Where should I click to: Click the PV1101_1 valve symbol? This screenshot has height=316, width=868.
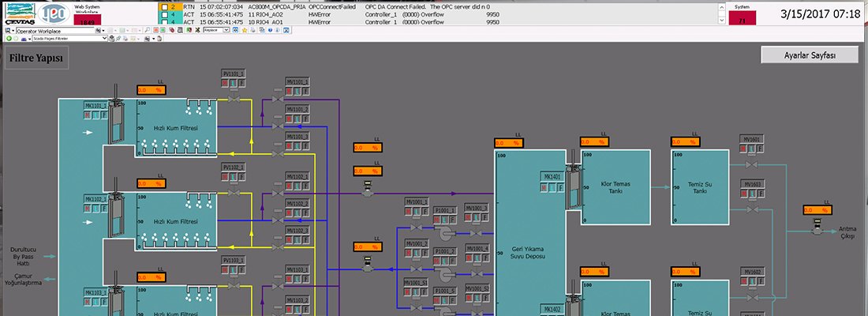(234, 100)
